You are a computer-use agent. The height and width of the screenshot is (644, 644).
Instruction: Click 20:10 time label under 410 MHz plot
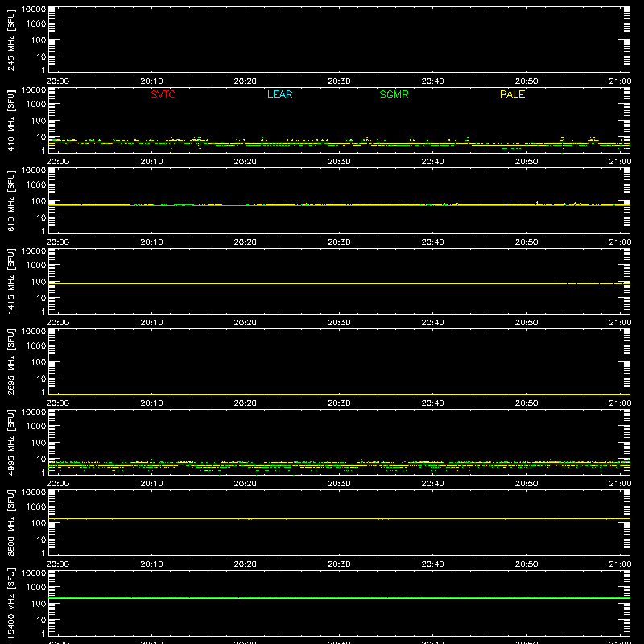151,162
